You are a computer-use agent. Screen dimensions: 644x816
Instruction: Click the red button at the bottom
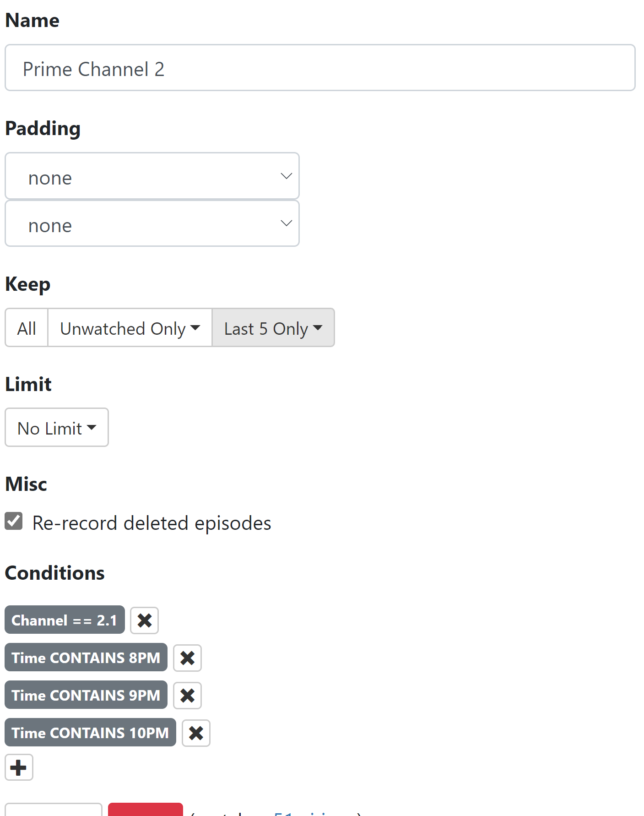146,810
